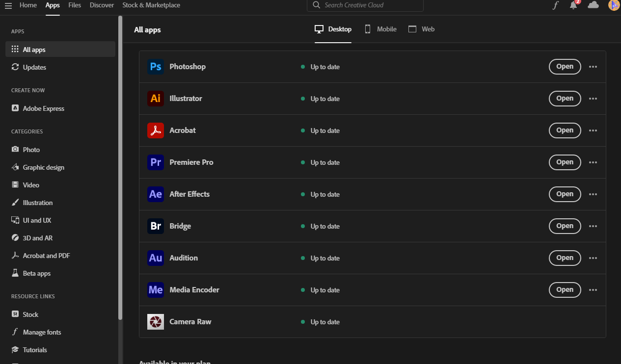
Task: Check cloud sync status icon
Action: [593, 5]
